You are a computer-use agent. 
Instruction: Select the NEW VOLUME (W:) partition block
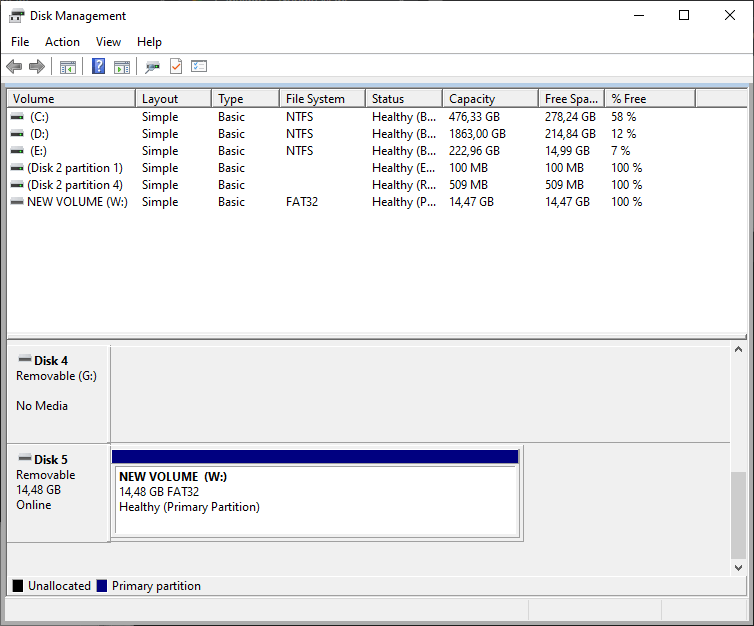tap(316, 500)
